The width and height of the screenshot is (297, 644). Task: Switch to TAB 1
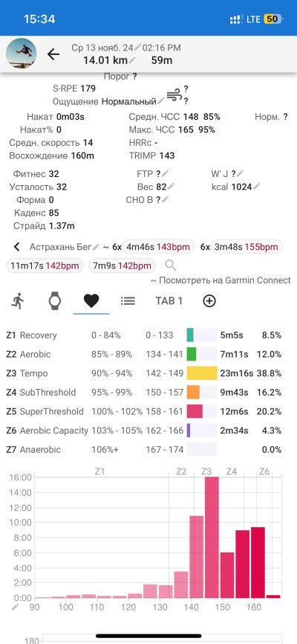coord(169,301)
